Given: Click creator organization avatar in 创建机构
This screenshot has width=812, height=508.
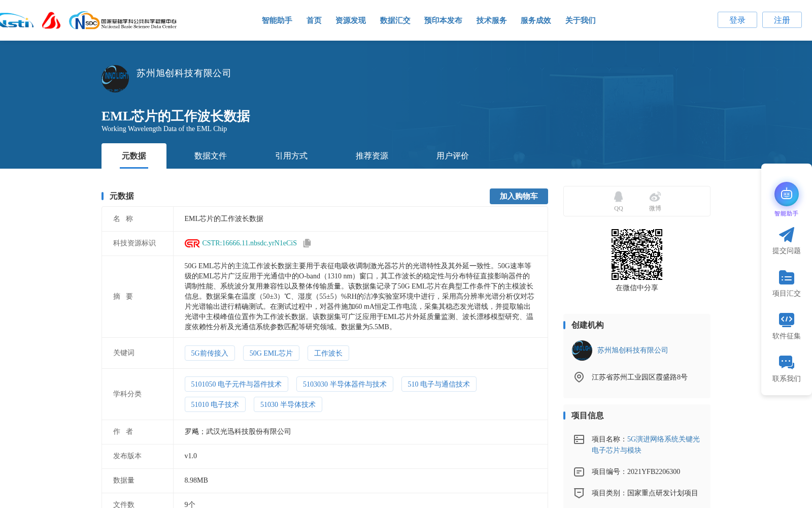Looking at the screenshot, I should pos(582,351).
